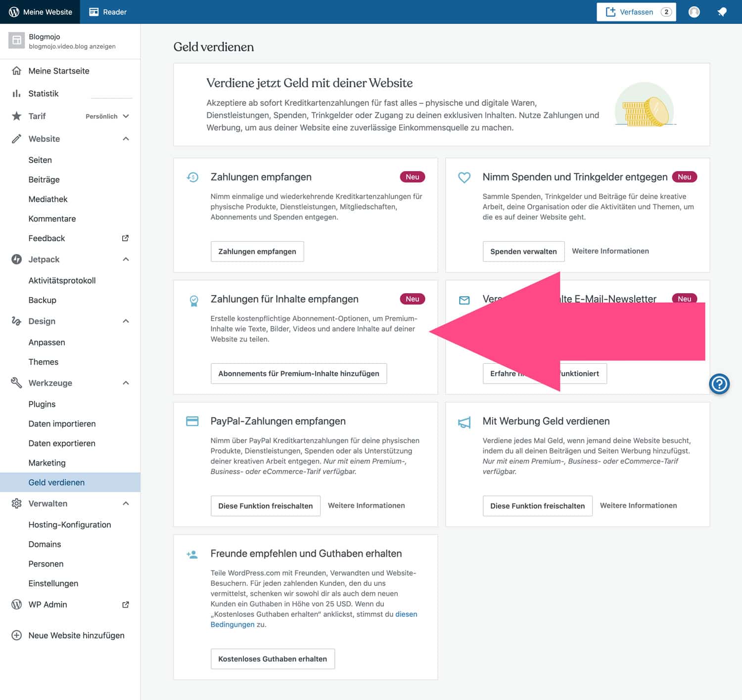Click the Jetpack lightning icon

pos(16,259)
